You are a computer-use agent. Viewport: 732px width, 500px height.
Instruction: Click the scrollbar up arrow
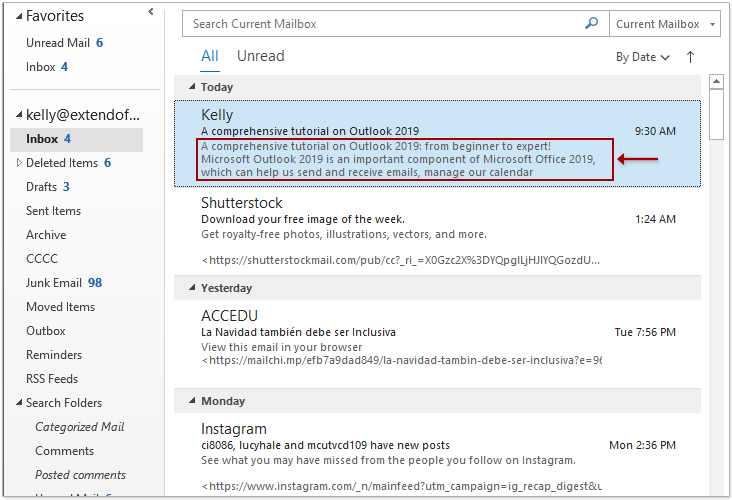pos(716,82)
